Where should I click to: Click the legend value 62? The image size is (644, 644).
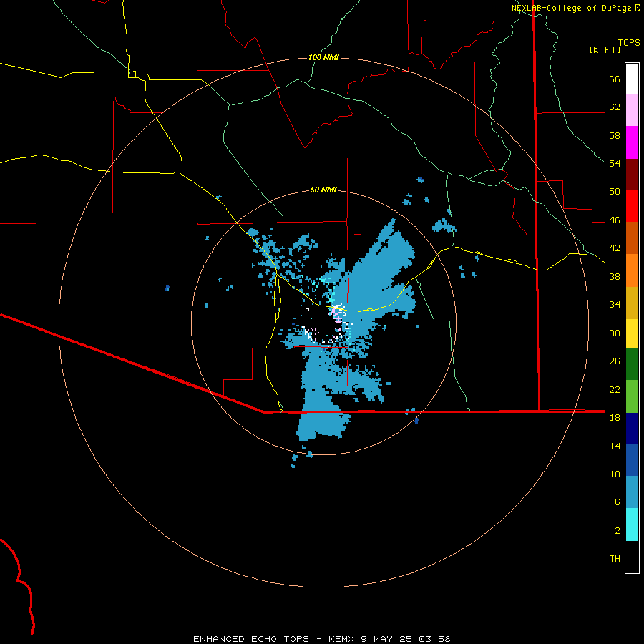(x=615, y=107)
